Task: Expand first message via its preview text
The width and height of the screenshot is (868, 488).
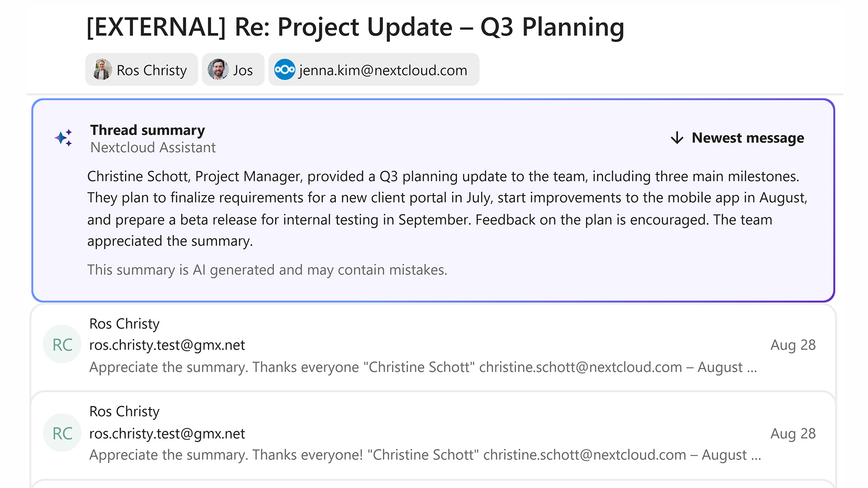Action: click(x=423, y=367)
